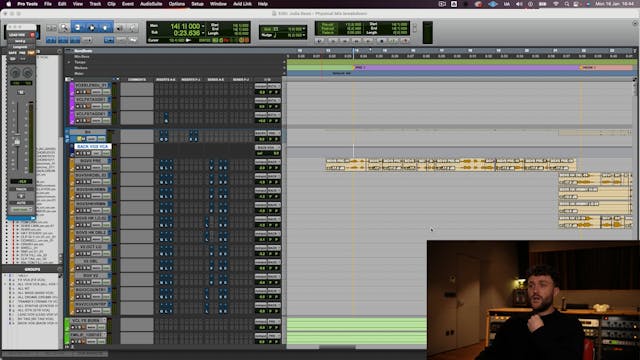
Task: Click the Play transport button
Action: coord(393,41)
